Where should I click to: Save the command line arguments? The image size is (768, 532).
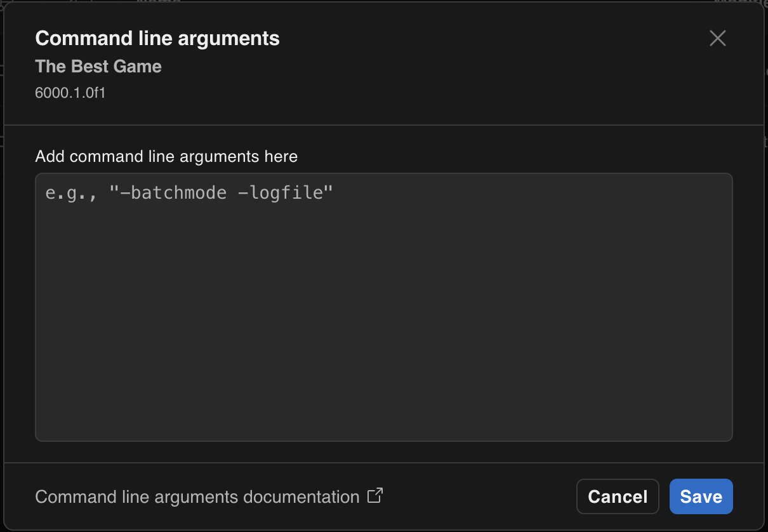pos(701,496)
